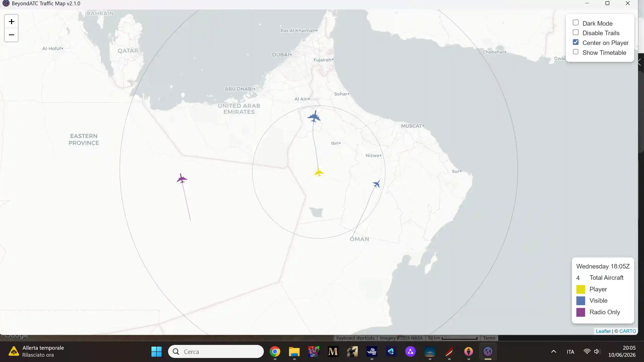Open the colorful pixel-art taskbar app

[313, 351]
